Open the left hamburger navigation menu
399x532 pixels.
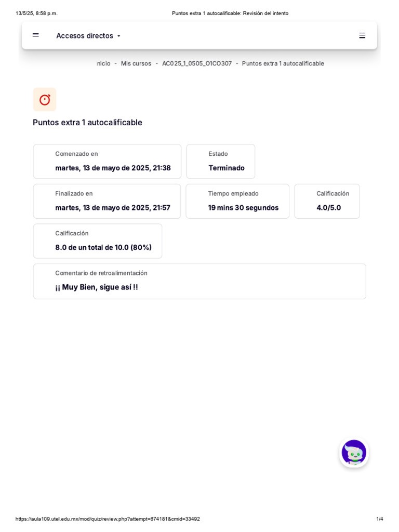click(x=35, y=35)
